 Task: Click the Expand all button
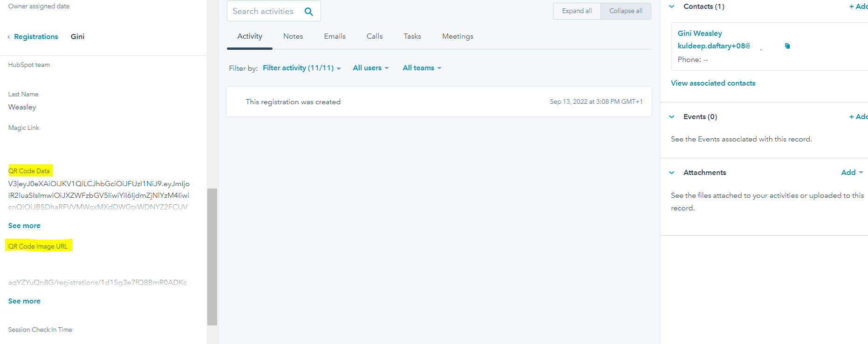tap(577, 11)
